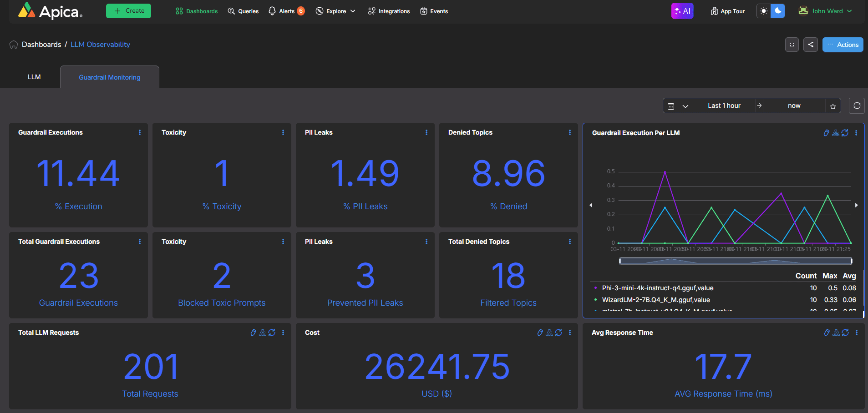Click the 'now' end time field
The width and height of the screenshot is (868, 413).
click(794, 106)
